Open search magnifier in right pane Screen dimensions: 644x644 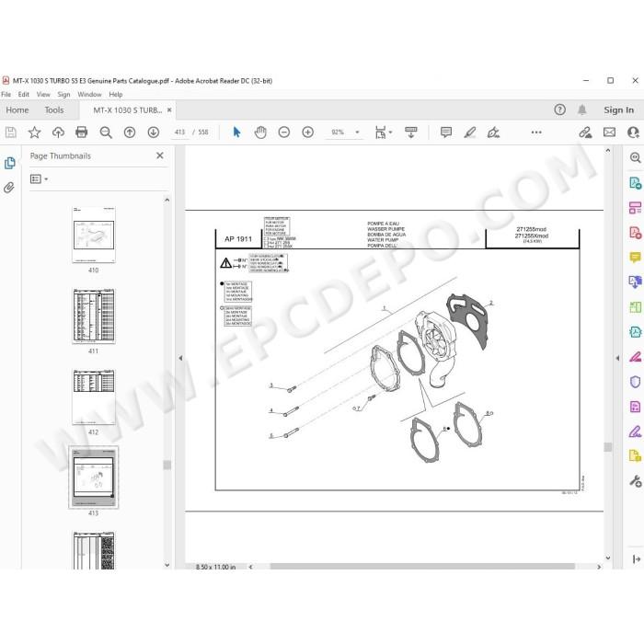coord(635,157)
